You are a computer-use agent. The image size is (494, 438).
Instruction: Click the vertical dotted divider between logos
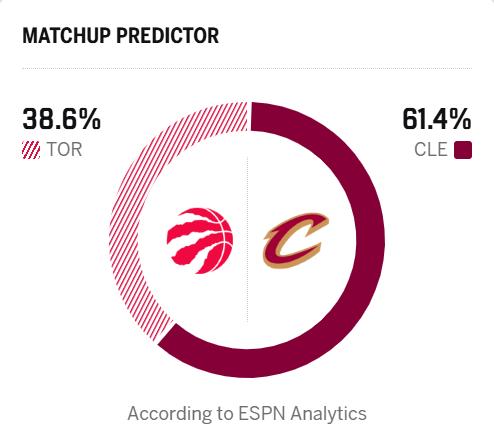pos(247,239)
